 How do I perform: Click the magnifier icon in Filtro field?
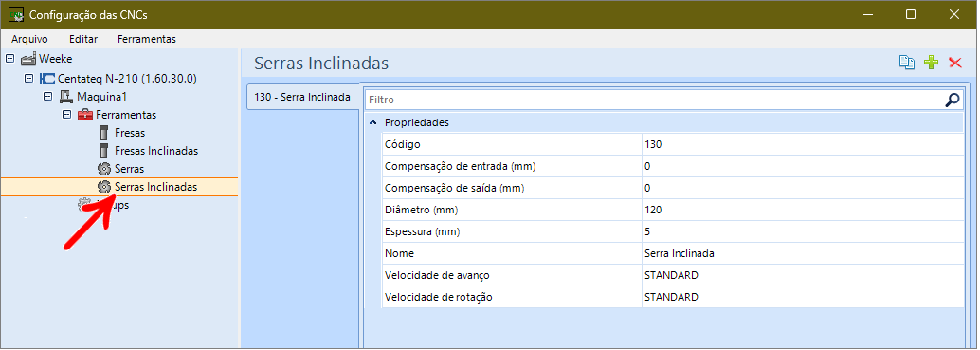point(953,100)
